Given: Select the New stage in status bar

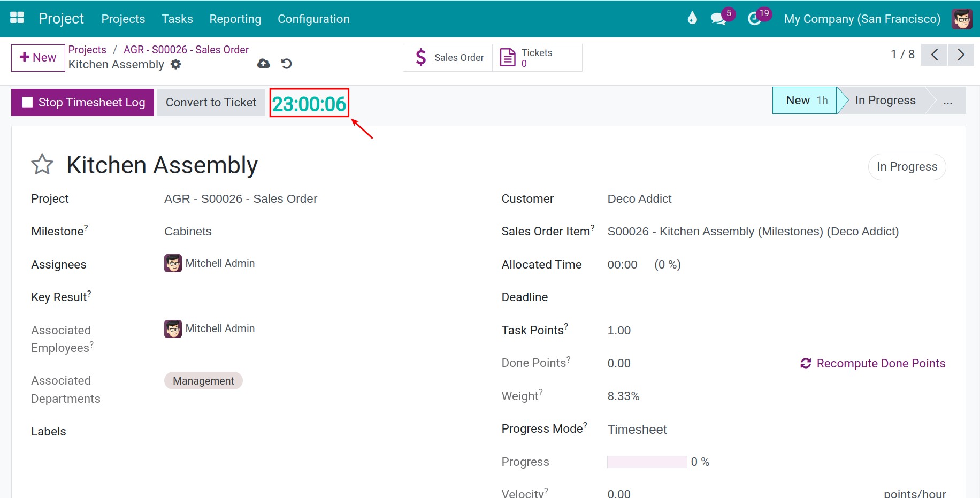Looking at the screenshot, I should pyautogui.click(x=805, y=100).
